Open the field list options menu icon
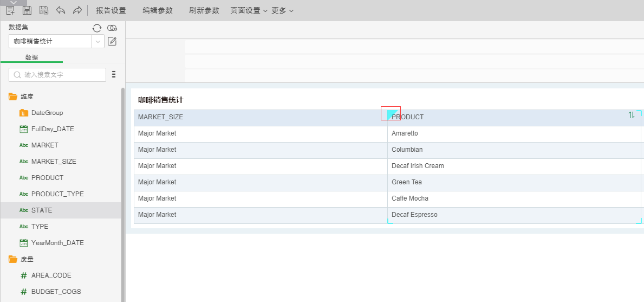Screen dimensions: 644x302 point(114,74)
